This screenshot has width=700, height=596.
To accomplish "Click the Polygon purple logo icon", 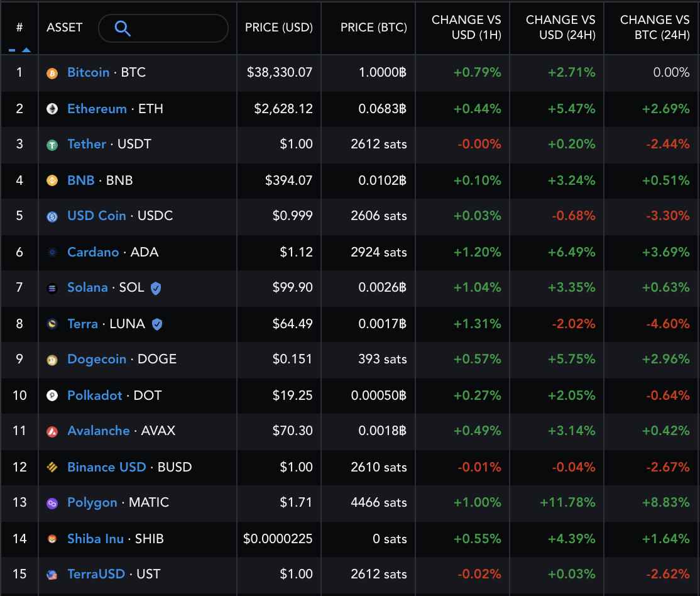I will click(52, 503).
